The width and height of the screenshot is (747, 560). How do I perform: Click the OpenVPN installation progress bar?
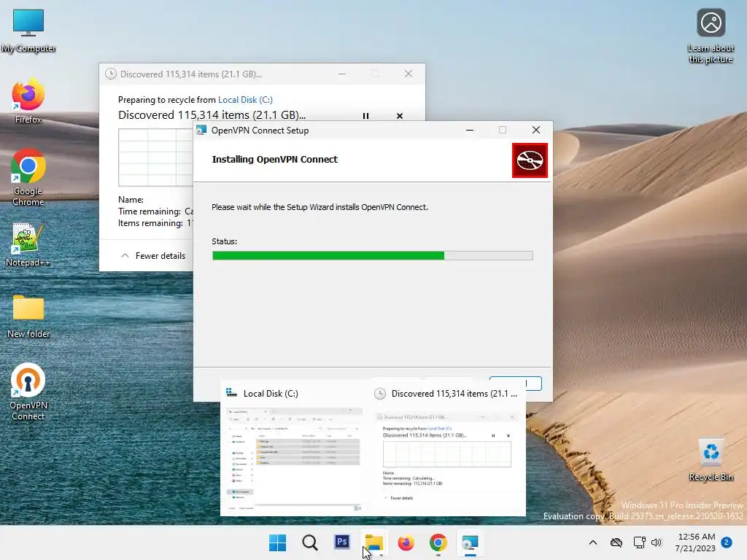pos(373,256)
